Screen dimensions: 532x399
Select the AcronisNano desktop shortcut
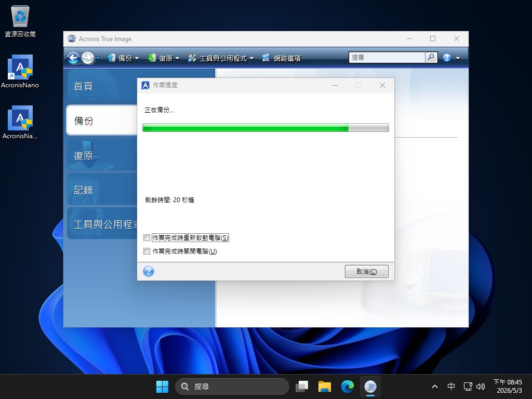pyautogui.click(x=20, y=72)
